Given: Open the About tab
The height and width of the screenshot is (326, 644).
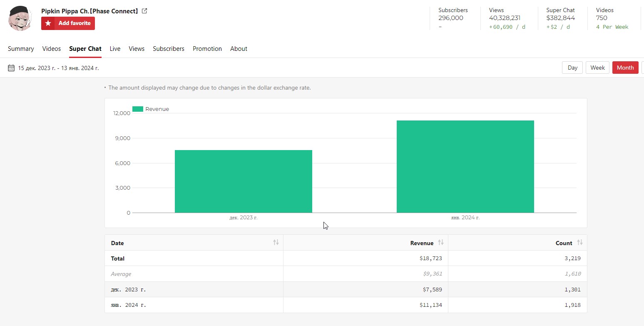Looking at the screenshot, I should point(239,49).
